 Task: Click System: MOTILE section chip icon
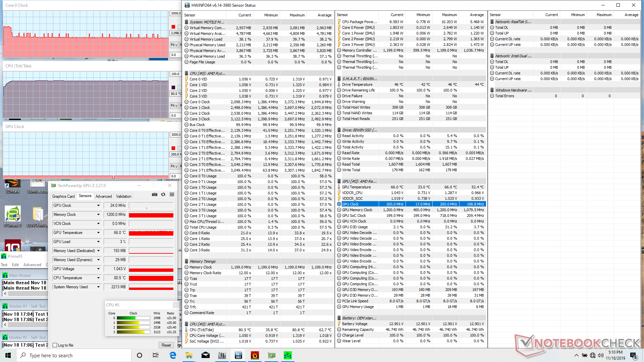186,22
